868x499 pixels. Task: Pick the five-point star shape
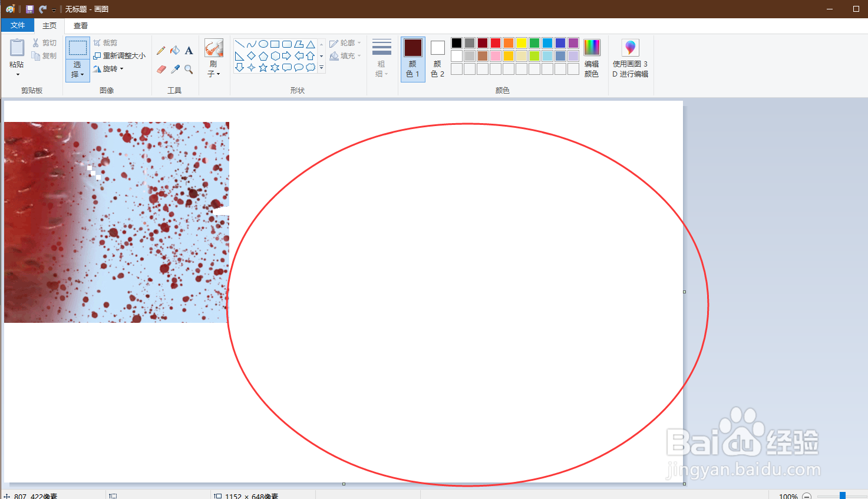[x=263, y=68]
